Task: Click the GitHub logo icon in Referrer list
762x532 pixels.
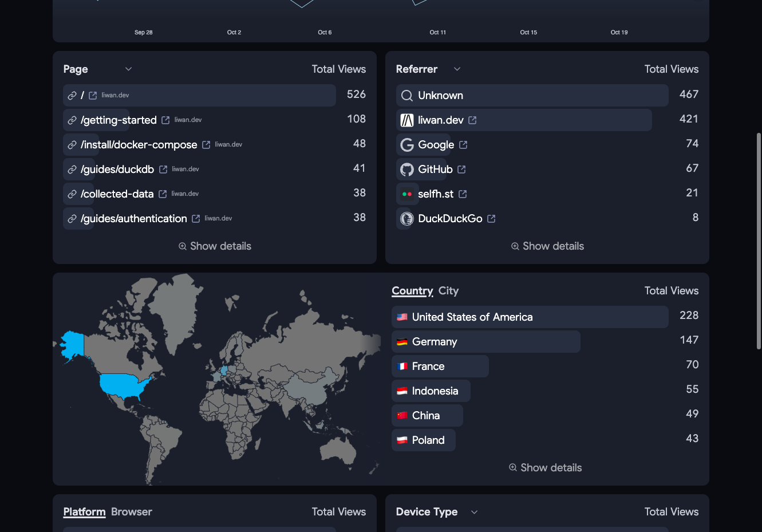Action: (407, 170)
